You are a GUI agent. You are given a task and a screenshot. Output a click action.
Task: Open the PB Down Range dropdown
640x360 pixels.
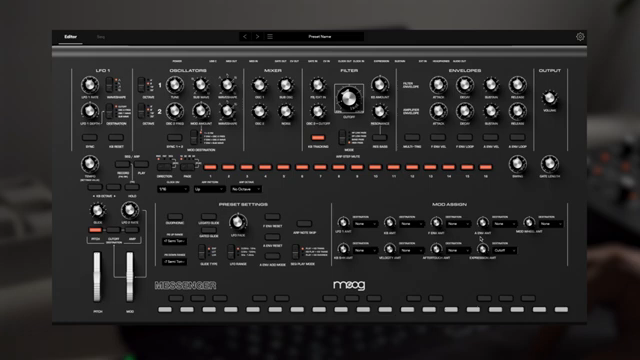175,262
